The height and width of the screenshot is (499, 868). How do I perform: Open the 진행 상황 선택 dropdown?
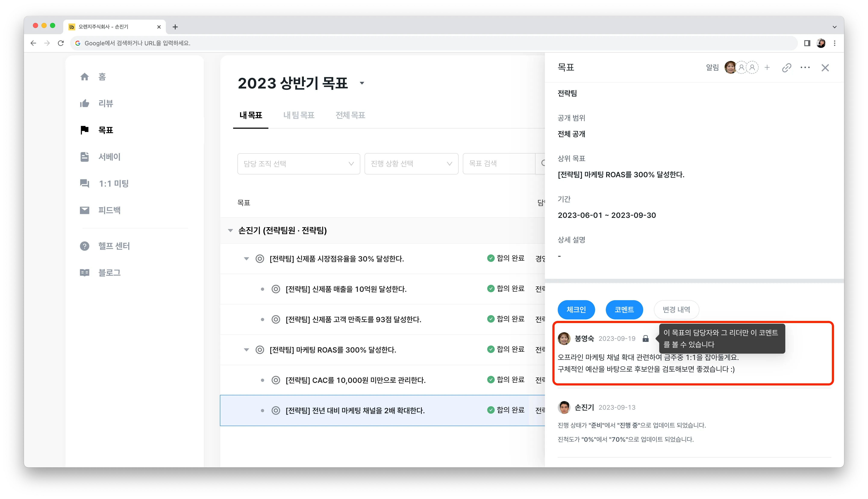click(x=411, y=164)
